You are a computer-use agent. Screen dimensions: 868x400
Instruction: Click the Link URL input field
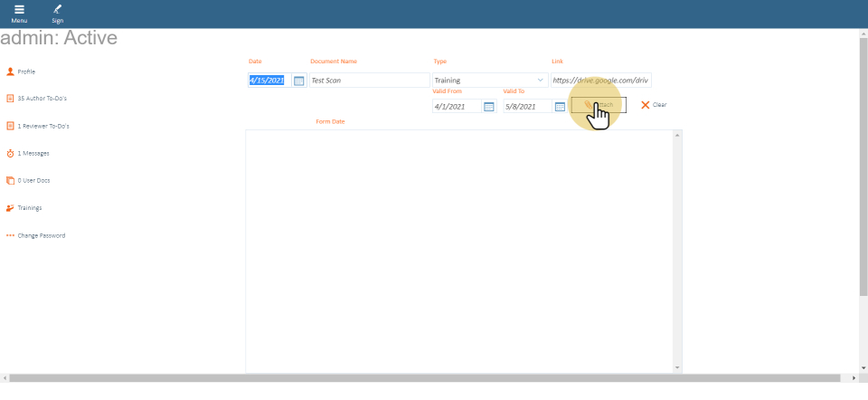coord(600,81)
